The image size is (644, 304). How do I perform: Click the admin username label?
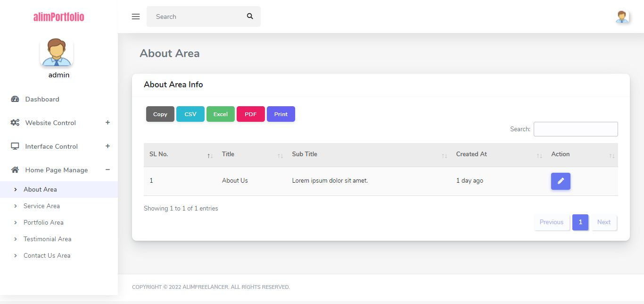click(x=59, y=75)
